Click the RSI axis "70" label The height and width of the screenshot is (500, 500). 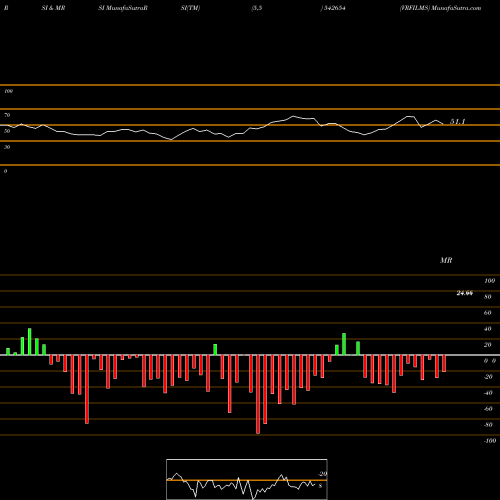coord(7,115)
